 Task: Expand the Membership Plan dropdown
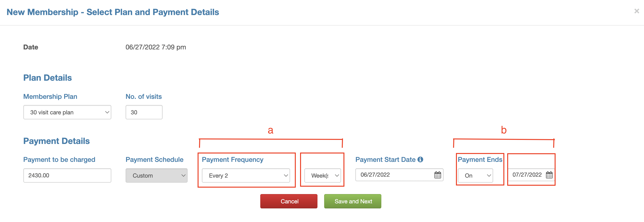click(67, 112)
